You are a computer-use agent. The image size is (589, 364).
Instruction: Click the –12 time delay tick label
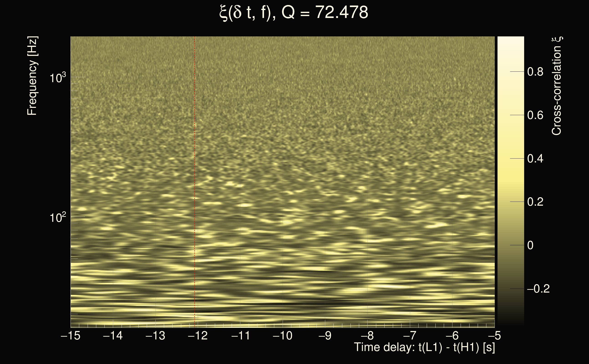coord(198,336)
